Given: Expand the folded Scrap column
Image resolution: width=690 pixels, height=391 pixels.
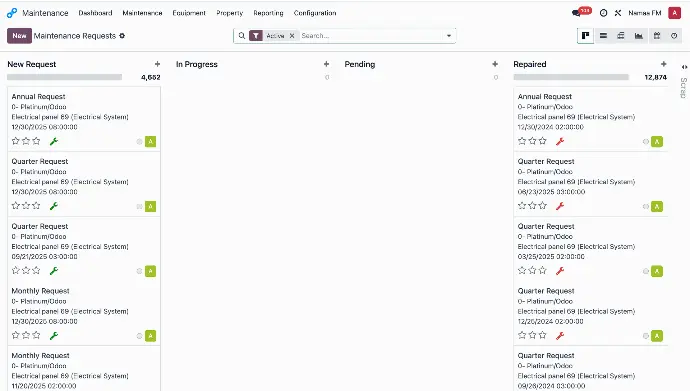Looking at the screenshot, I should pos(684,67).
